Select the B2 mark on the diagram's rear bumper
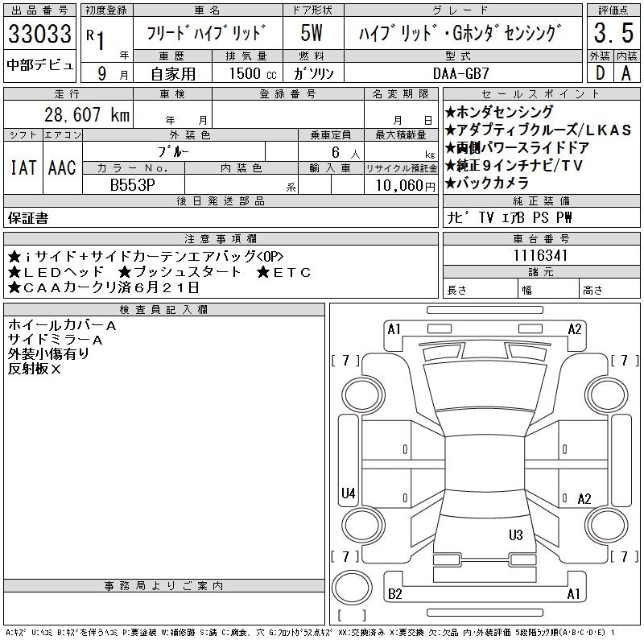Screen dimensions: 644x644 (395, 594)
